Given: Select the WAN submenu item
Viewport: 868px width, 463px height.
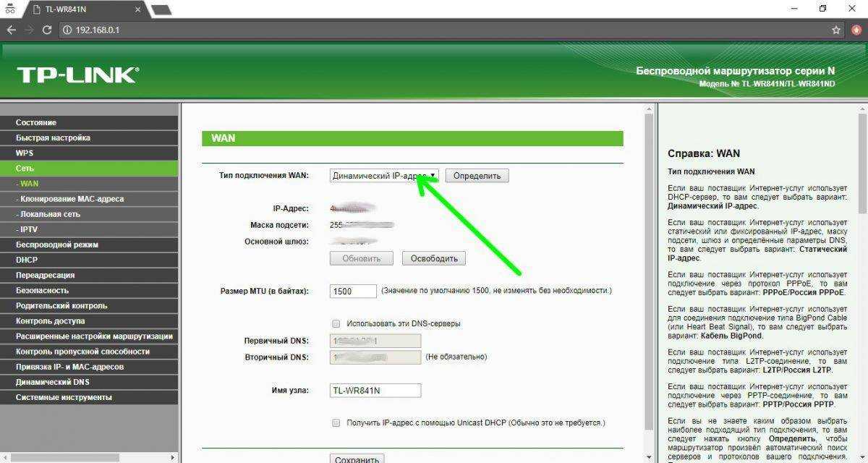Looking at the screenshot, I should pyautogui.click(x=89, y=183).
